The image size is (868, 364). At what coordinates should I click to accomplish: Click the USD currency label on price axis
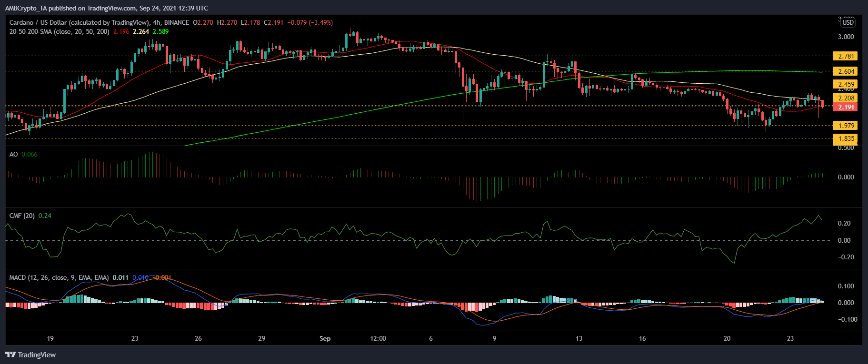[848, 22]
